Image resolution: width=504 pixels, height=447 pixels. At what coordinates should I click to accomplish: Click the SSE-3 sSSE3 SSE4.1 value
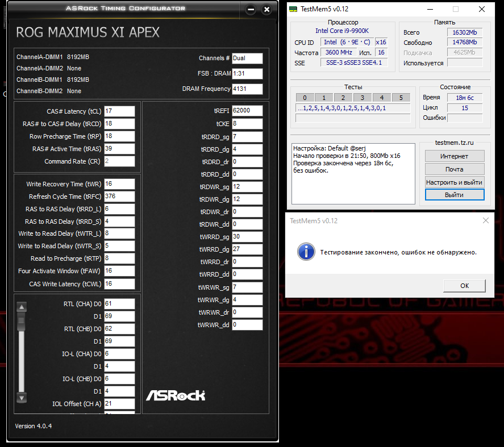click(x=354, y=62)
